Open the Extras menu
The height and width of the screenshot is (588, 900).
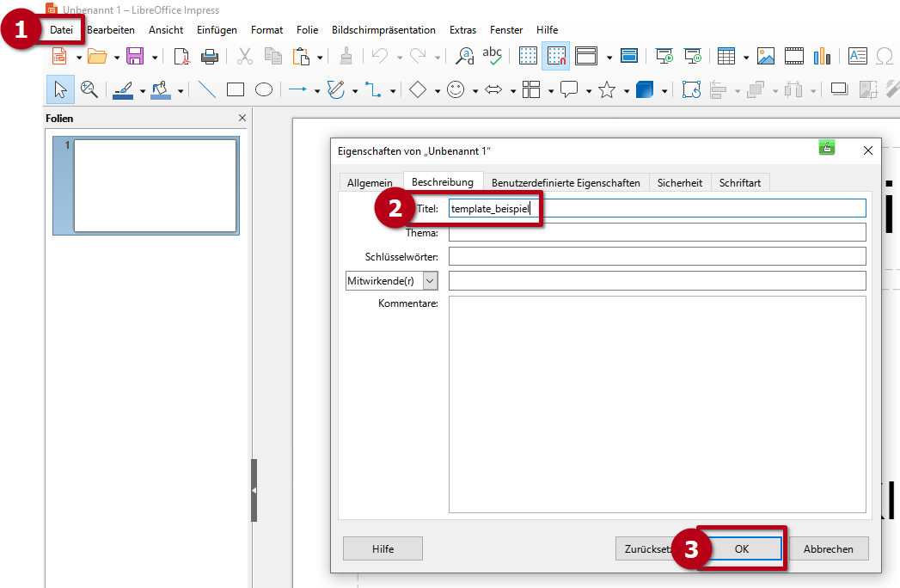click(x=462, y=30)
